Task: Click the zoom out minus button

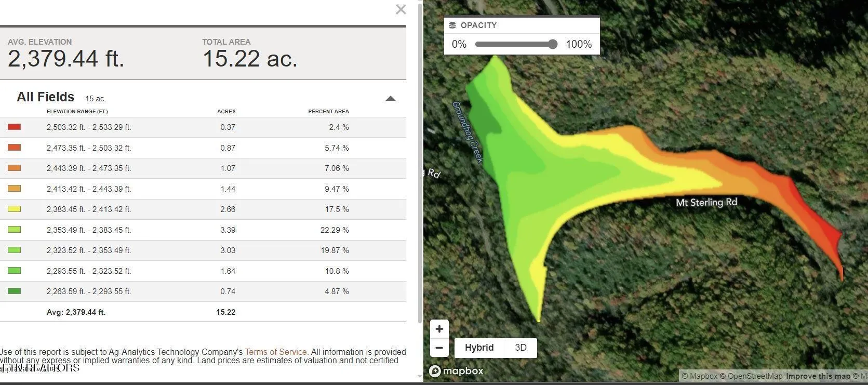Action: click(x=439, y=348)
